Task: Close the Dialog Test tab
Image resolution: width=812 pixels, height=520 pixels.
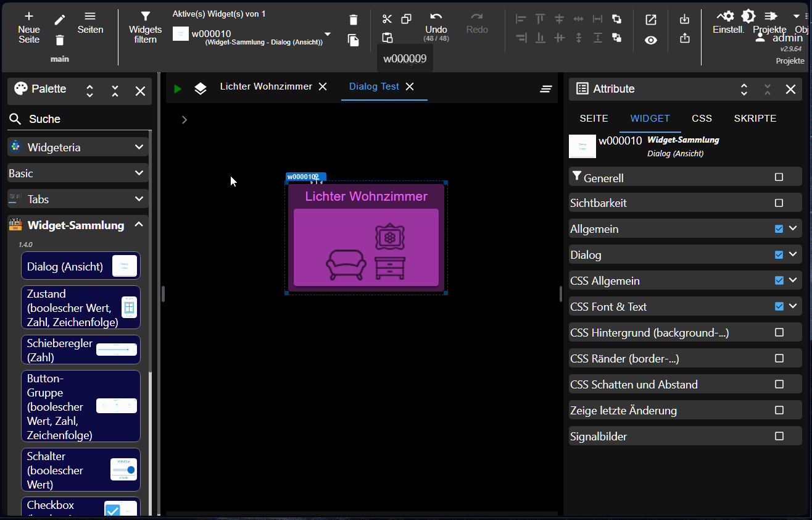Action: pos(410,87)
